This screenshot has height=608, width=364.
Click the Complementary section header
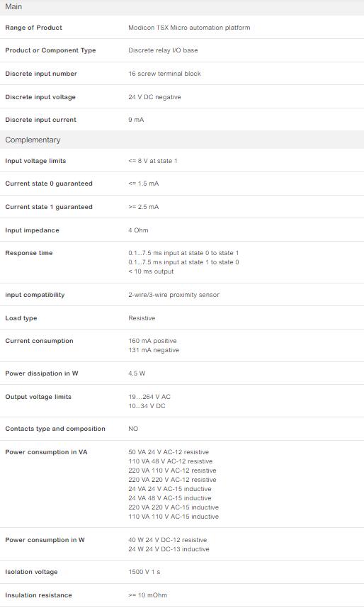[182, 140]
